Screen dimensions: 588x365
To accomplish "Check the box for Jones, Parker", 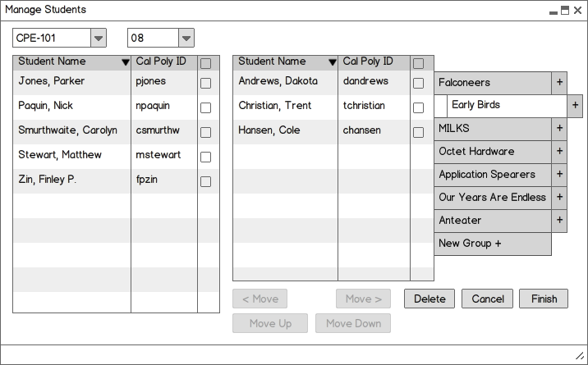I will pos(205,83).
